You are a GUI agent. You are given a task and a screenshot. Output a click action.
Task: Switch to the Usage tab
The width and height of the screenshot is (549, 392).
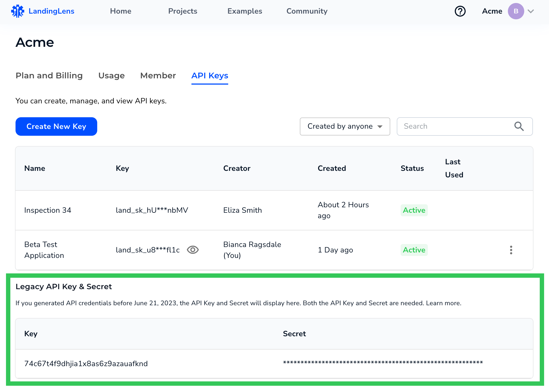(x=111, y=75)
